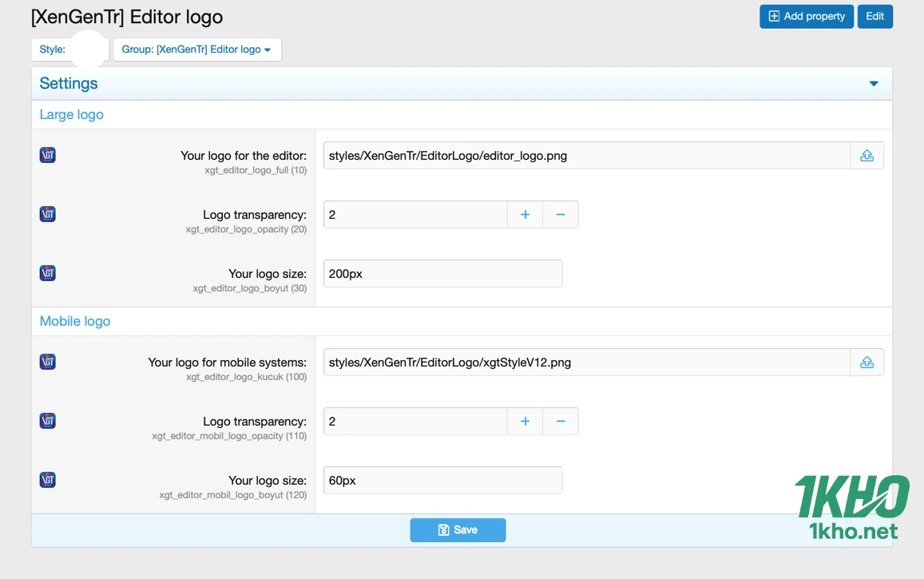Save the editor logo settings
Screen dimensions: 924x579
pos(458,530)
